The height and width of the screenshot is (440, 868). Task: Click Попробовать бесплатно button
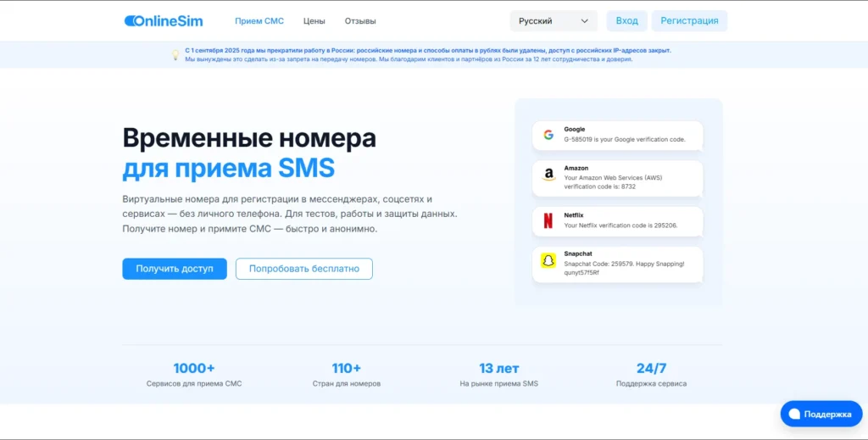pyautogui.click(x=304, y=269)
